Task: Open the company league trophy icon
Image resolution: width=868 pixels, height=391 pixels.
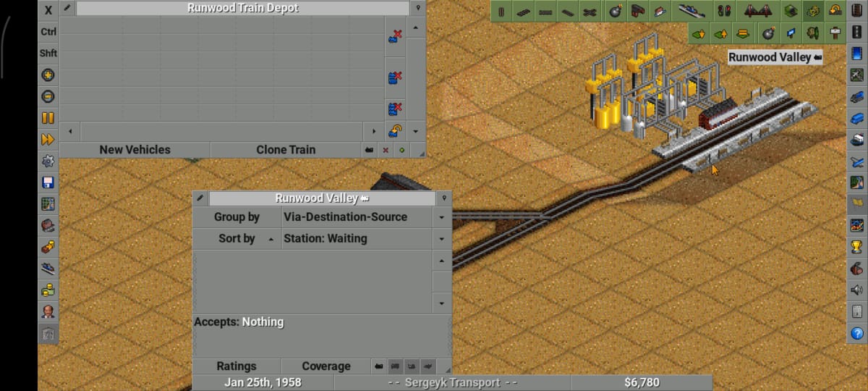Action: pos(857,247)
